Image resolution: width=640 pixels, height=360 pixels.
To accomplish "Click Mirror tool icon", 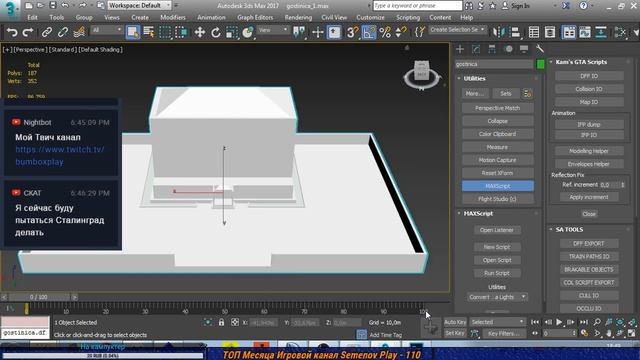I will pyautogui.click(x=499, y=32).
